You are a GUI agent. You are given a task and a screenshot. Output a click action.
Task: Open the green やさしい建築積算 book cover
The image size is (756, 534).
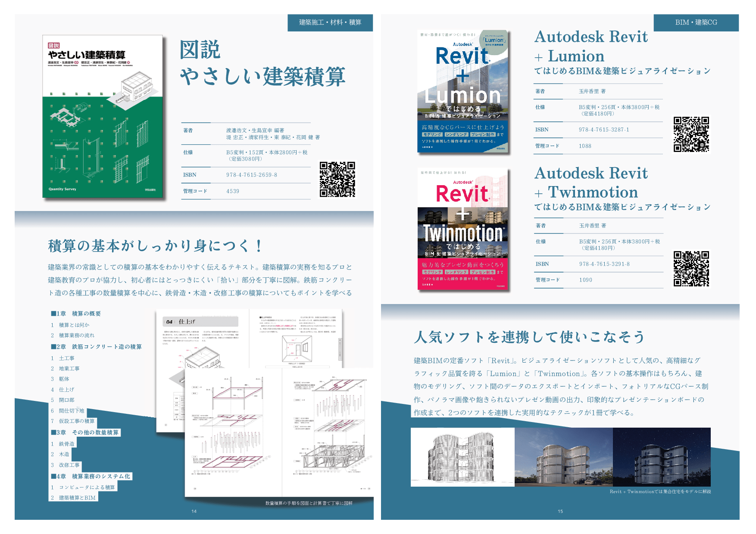[103, 116]
